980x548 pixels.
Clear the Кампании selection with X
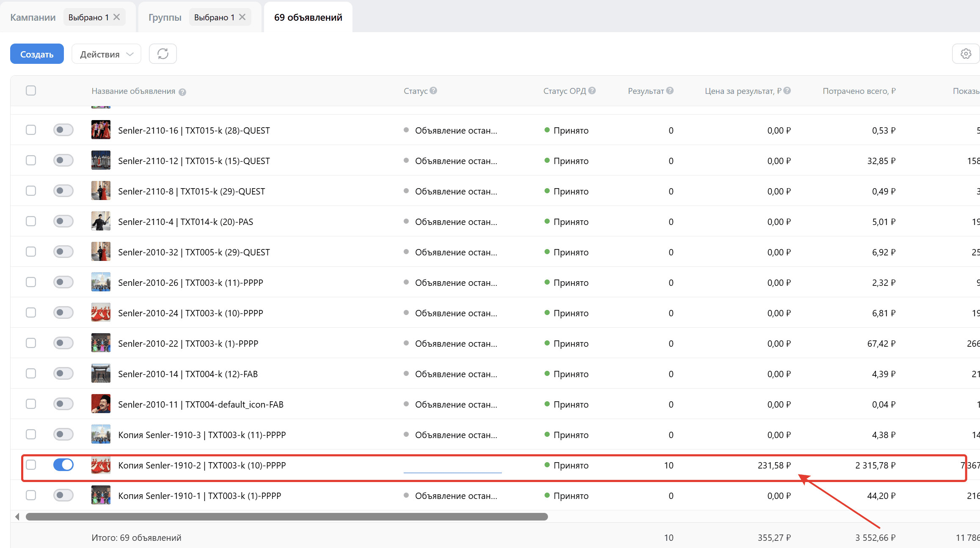point(117,17)
